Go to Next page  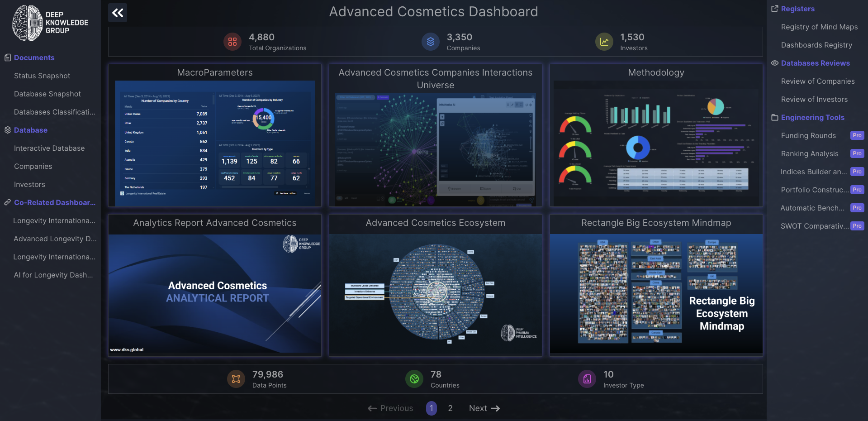click(x=484, y=408)
